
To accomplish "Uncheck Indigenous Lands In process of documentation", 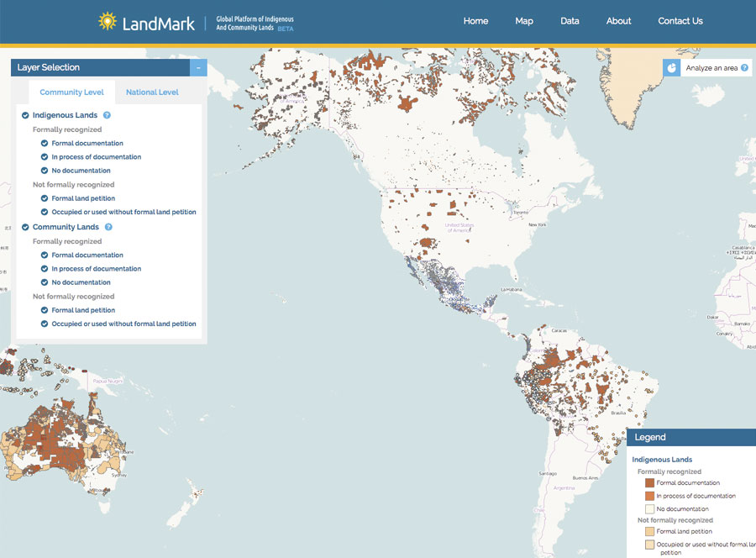I will (x=45, y=157).
